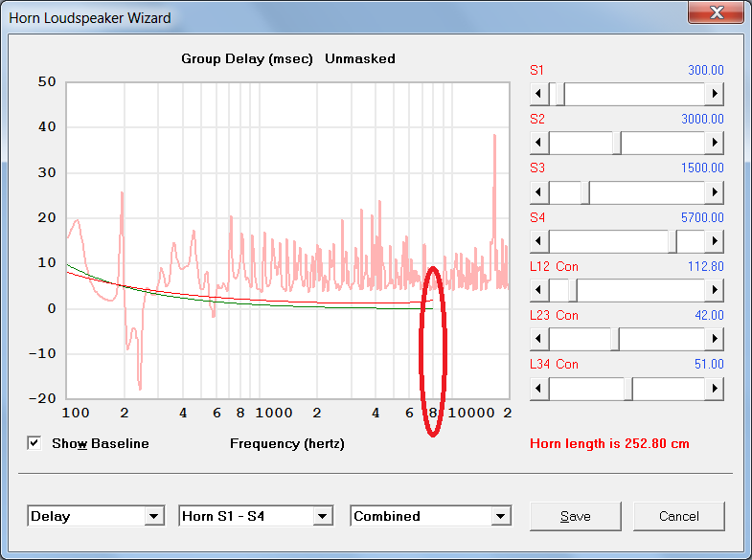Screen dimensions: 752x560
Task: Click the Frequency (hertz) axis label
Action: [286, 443]
